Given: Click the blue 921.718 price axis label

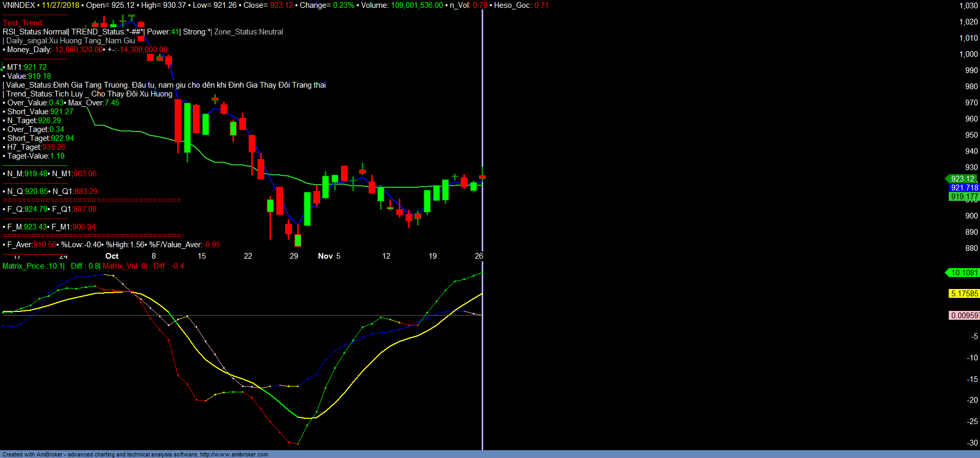Looking at the screenshot, I should tap(964, 188).
